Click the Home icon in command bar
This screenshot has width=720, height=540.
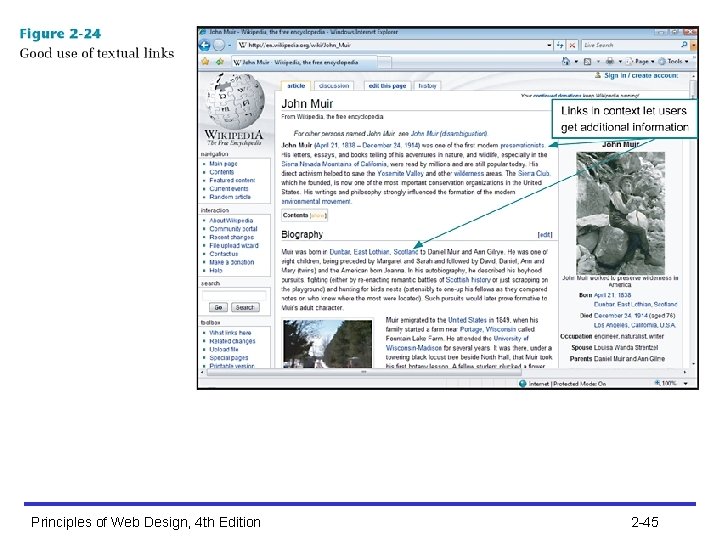(566, 61)
